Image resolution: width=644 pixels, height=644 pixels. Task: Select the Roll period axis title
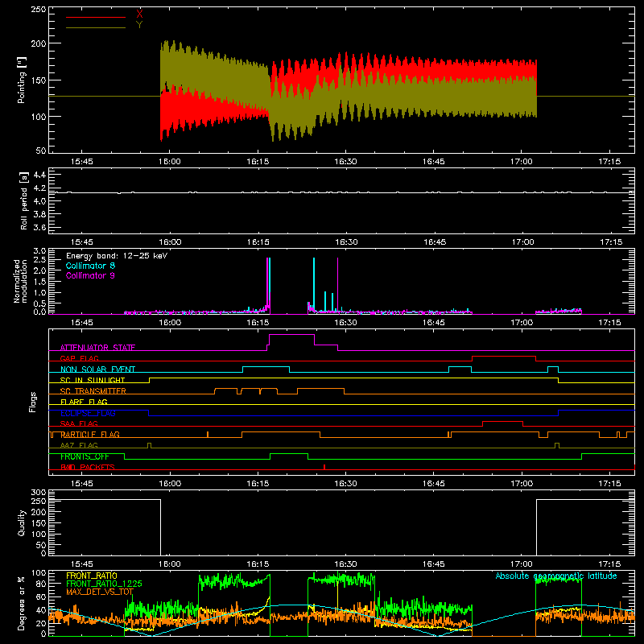(x=24, y=201)
